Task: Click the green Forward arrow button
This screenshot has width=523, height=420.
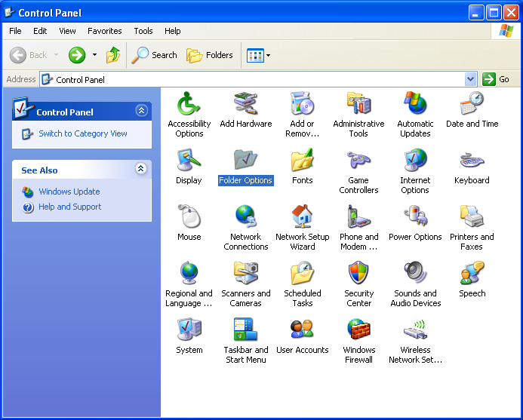Action: 77,55
